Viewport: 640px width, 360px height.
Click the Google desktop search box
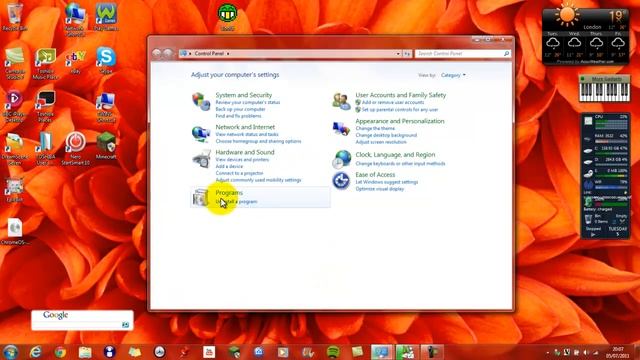pos(77,324)
